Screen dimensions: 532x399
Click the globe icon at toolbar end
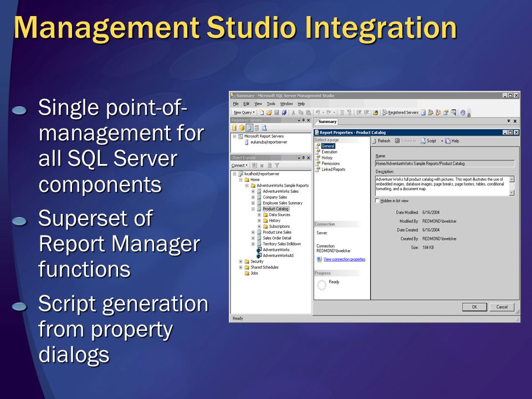pos(462,112)
